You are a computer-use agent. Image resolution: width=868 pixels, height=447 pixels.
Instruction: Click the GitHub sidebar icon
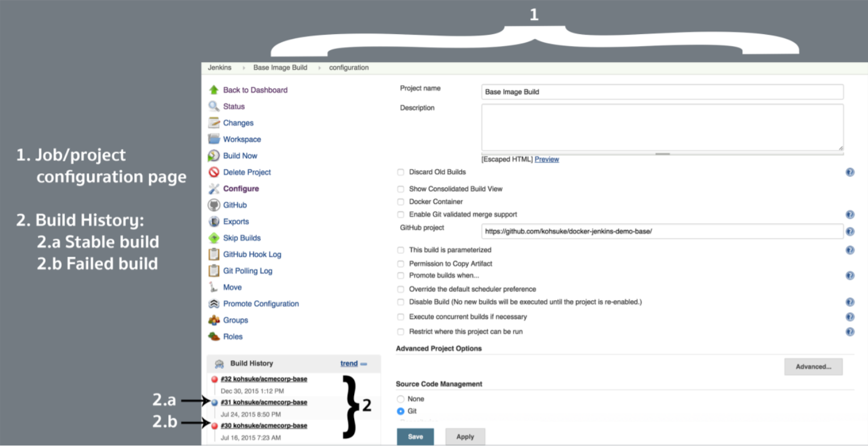214,205
